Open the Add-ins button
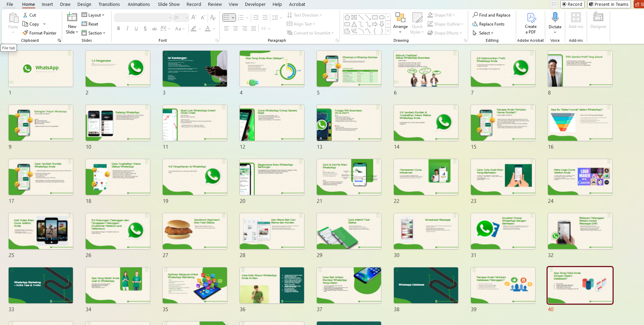 point(576,21)
